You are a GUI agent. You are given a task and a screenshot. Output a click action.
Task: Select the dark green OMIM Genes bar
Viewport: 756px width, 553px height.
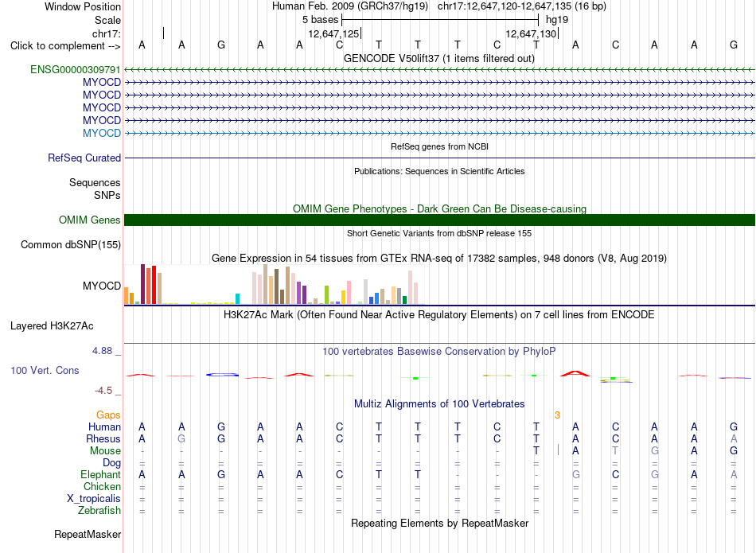pyautogui.click(x=439, y=220)
